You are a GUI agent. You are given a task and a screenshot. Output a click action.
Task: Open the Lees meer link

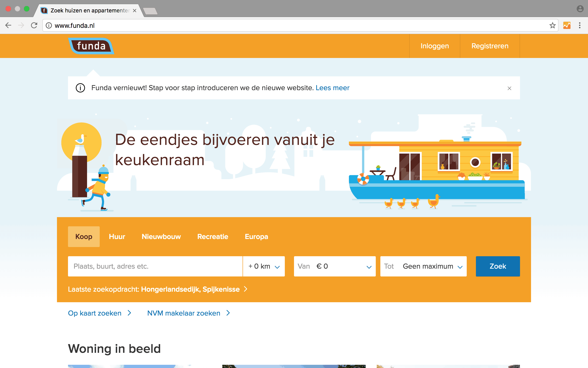(x=332, y=88)
